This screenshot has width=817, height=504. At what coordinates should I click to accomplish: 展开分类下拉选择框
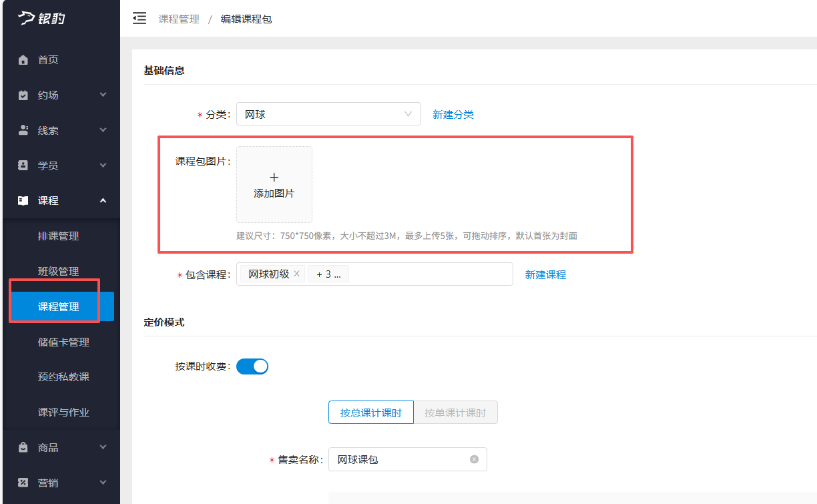point(408,113)
